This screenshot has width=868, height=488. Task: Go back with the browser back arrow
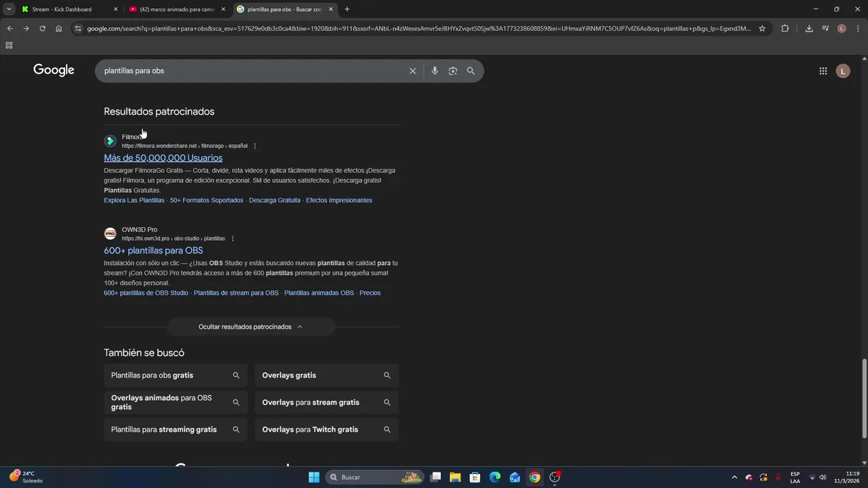9,28
